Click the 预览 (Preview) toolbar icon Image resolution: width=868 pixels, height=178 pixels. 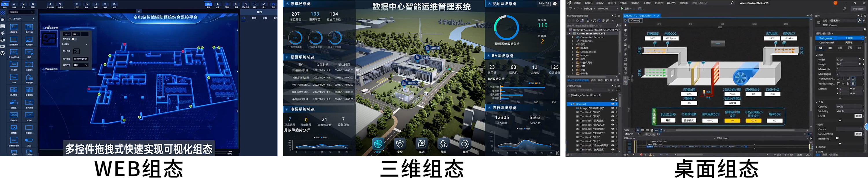(227, 5)
